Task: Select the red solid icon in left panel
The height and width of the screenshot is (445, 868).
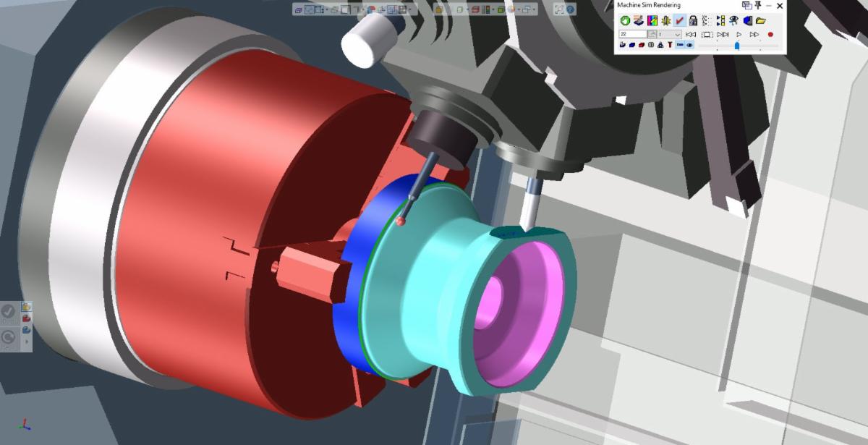Action: click(27, 318)
